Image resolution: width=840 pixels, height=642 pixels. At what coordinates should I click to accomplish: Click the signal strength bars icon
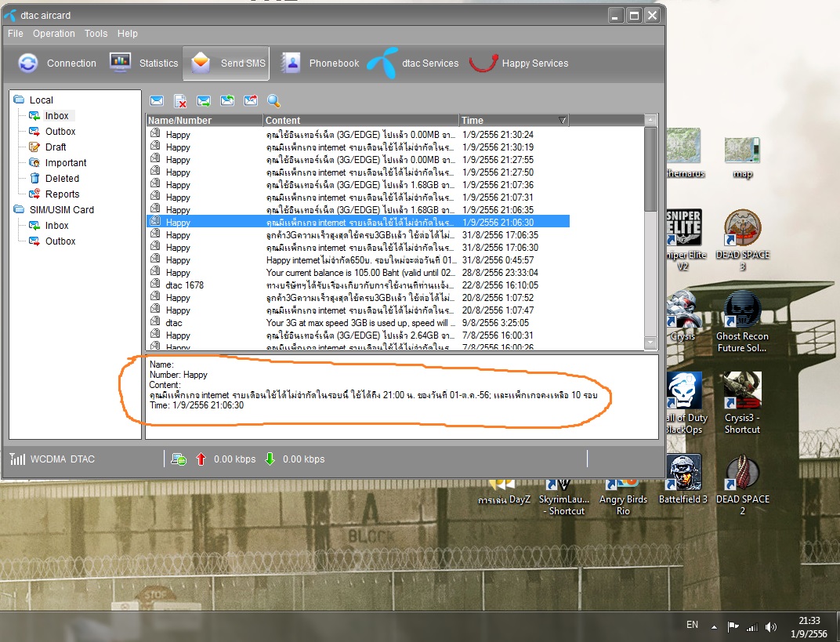coord(17,459)
